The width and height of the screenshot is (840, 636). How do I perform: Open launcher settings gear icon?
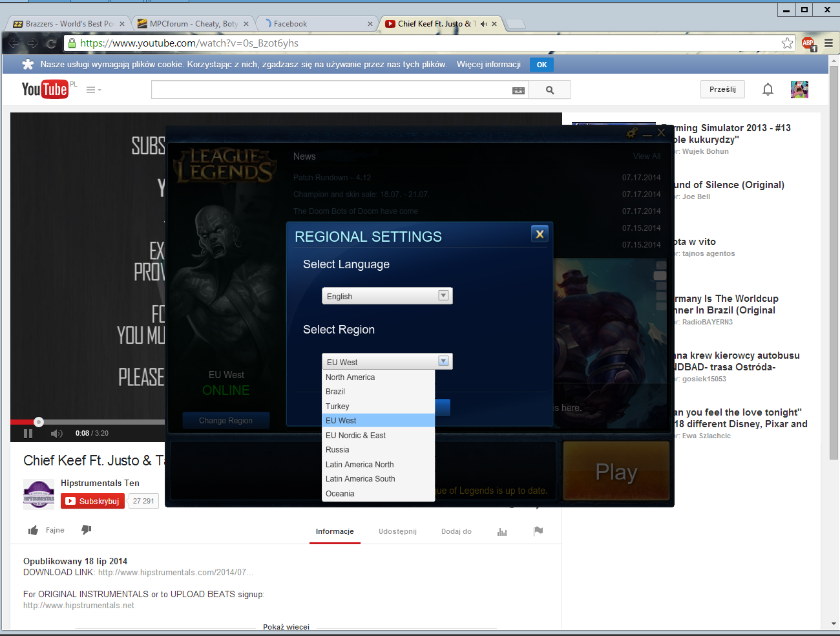click(x=632, y=132)
